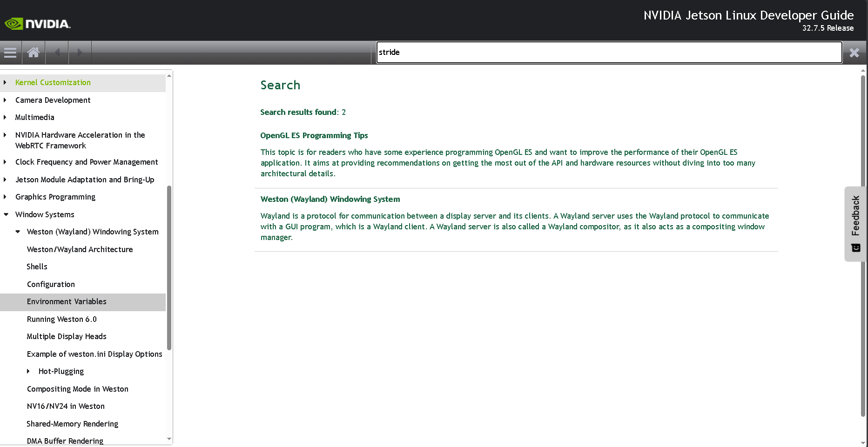The width and height of the screenshot is (868, 447).
Task: Click the NVIDIA logo
Action: pos(38,24)
